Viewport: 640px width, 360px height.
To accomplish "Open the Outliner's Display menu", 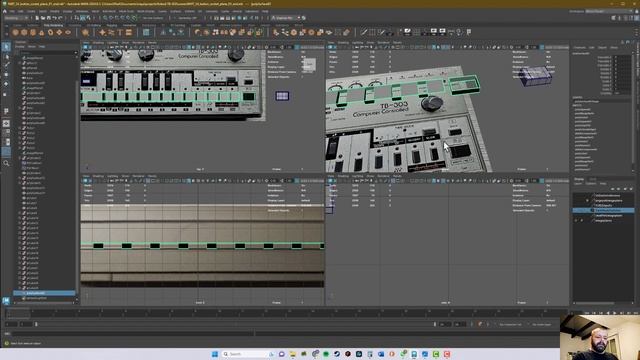I will tap(20, 47).
